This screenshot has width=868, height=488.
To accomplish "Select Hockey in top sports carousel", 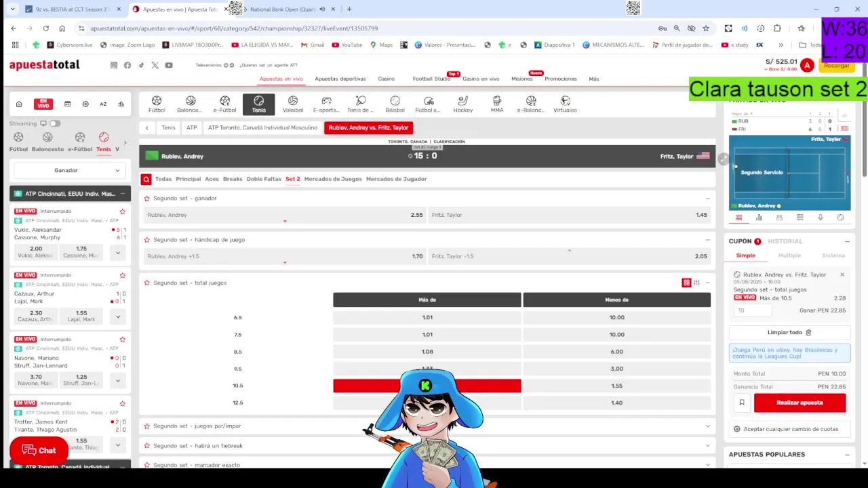I will (x=463, y=104).
